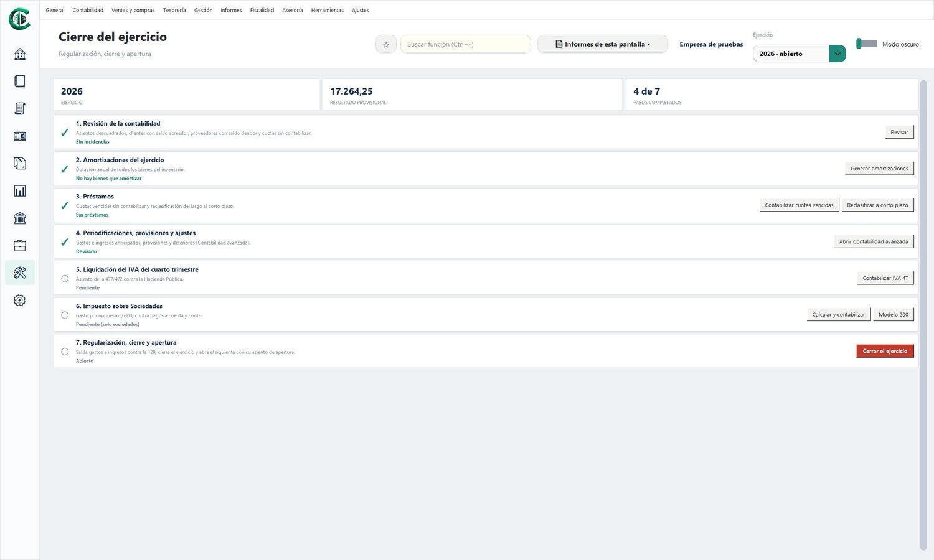This screenshot has width=934, height=560.
Task: Open the Contabilidad menu
Action: [x=88, y=10]
